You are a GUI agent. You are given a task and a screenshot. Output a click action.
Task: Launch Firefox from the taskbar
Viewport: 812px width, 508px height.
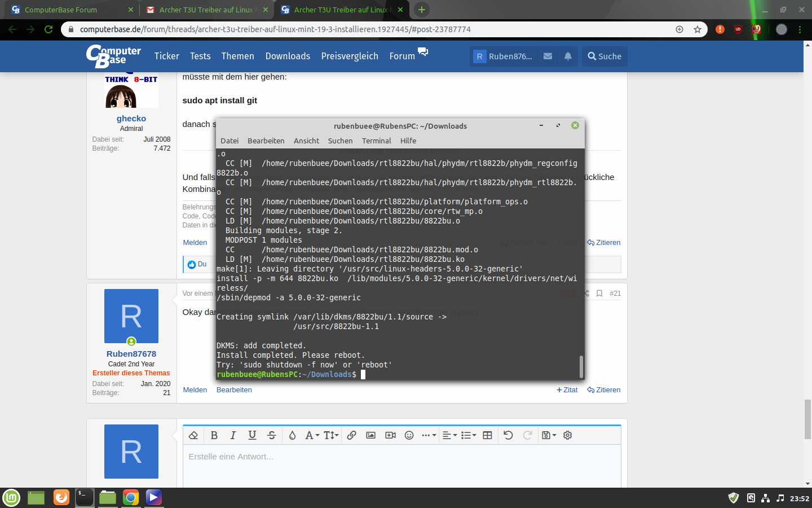click(x=61, y=497)
